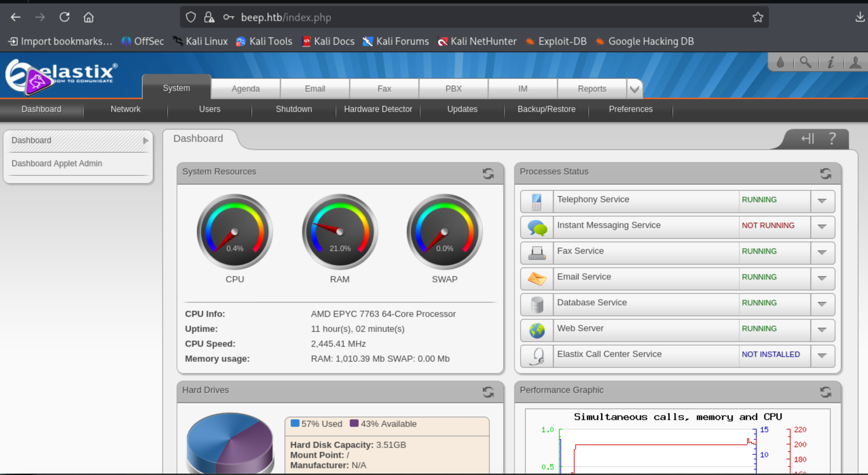The image size is (868, 475).
Task: Open the info icon in header
Action: (x=831, y=62)
